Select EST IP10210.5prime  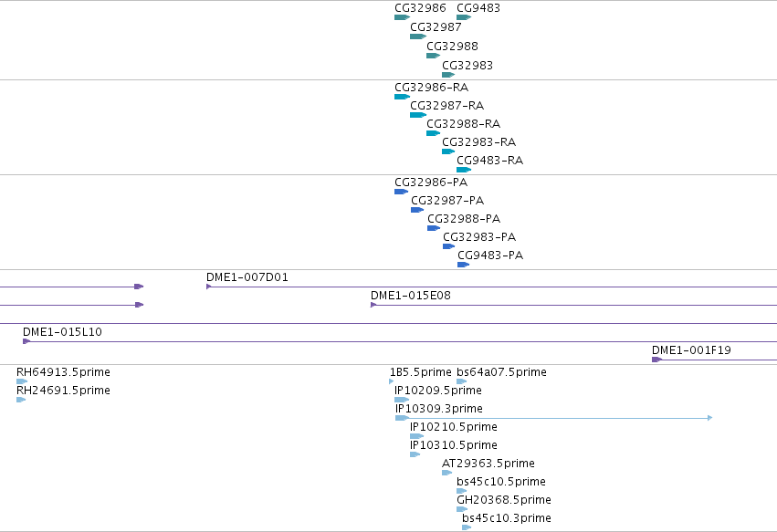point(454,427)
